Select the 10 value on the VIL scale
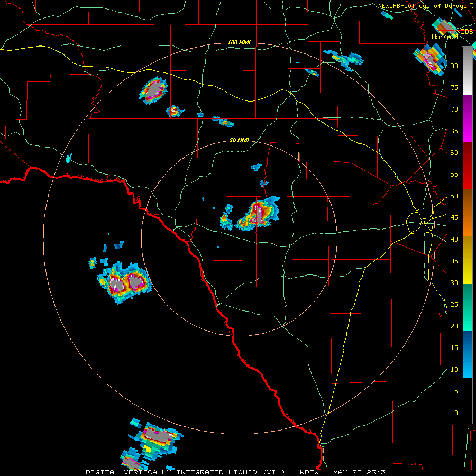Viewport: 476px width, 476px height. (454, 370)
